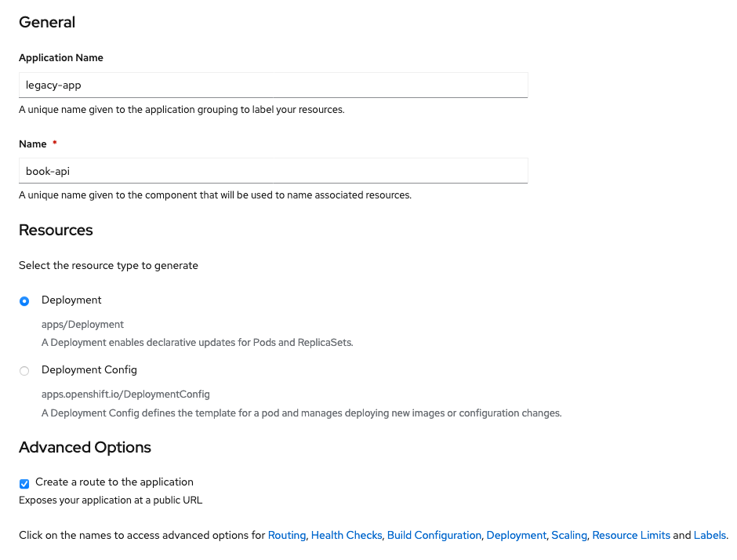Access the Build Configuration settings
The width and height of the screenshot is (737, 560).
(434, 535)
